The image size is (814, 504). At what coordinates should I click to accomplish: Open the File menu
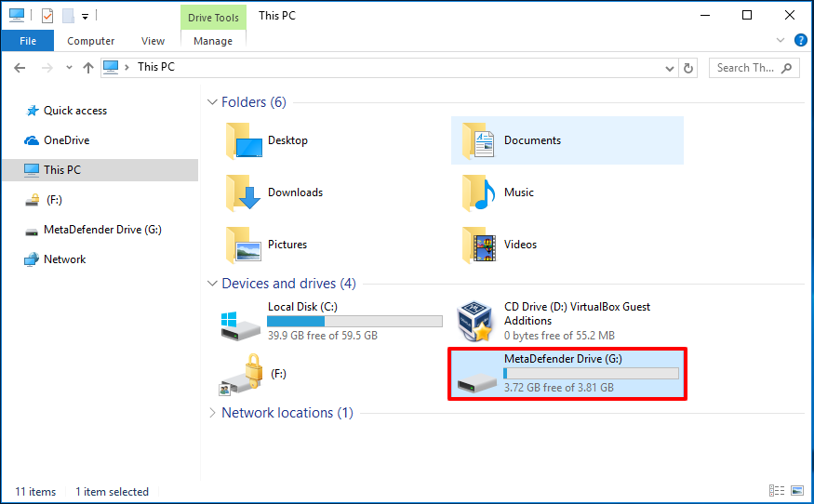point(28,41)
